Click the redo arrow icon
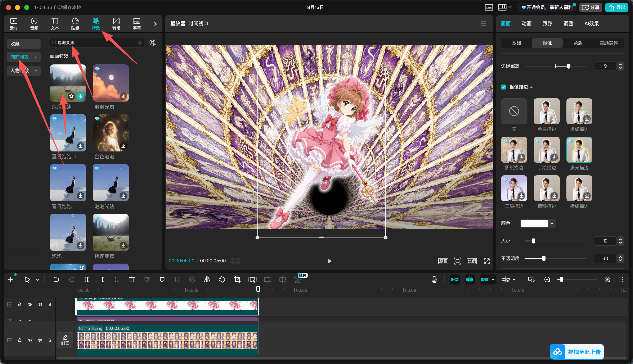 [x=72, y=279]
